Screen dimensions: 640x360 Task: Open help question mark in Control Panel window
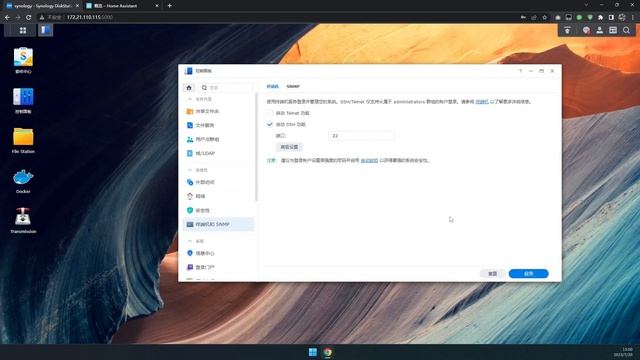point(520,71)
